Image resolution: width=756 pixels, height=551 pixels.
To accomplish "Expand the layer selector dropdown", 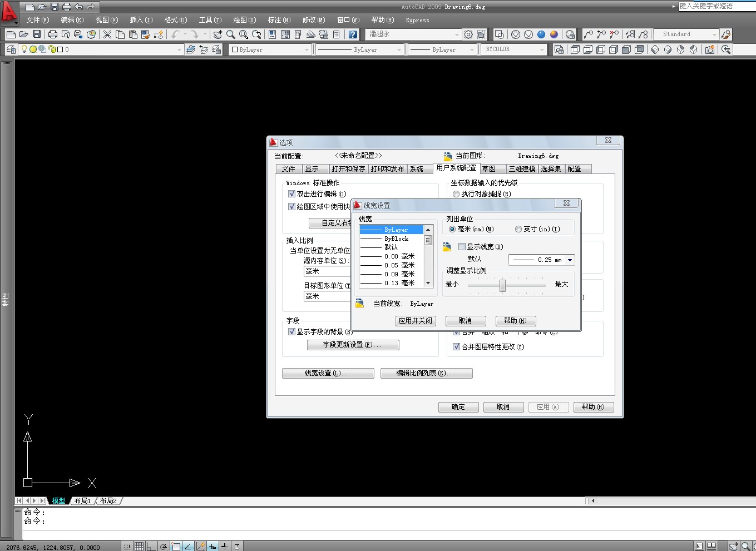I will coord(179,49).
